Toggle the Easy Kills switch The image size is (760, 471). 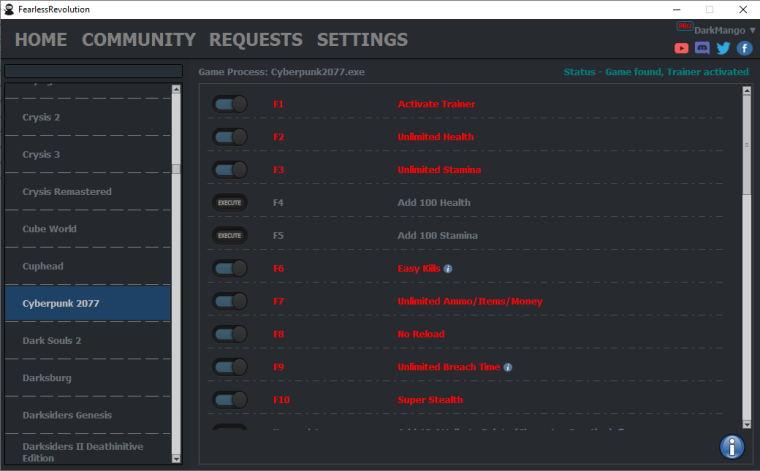pos(230,268)
